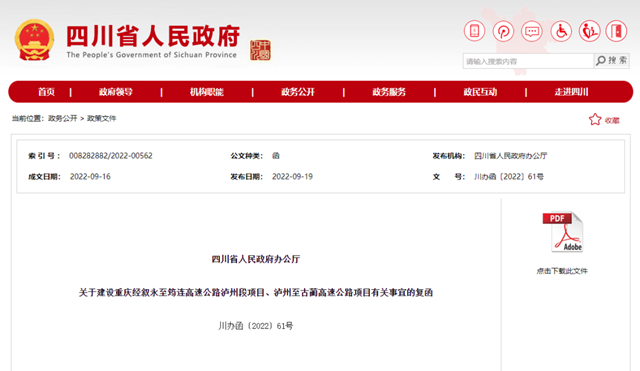Click the door login icon
This screenshot has height=371, width=640.
[616, 31]
